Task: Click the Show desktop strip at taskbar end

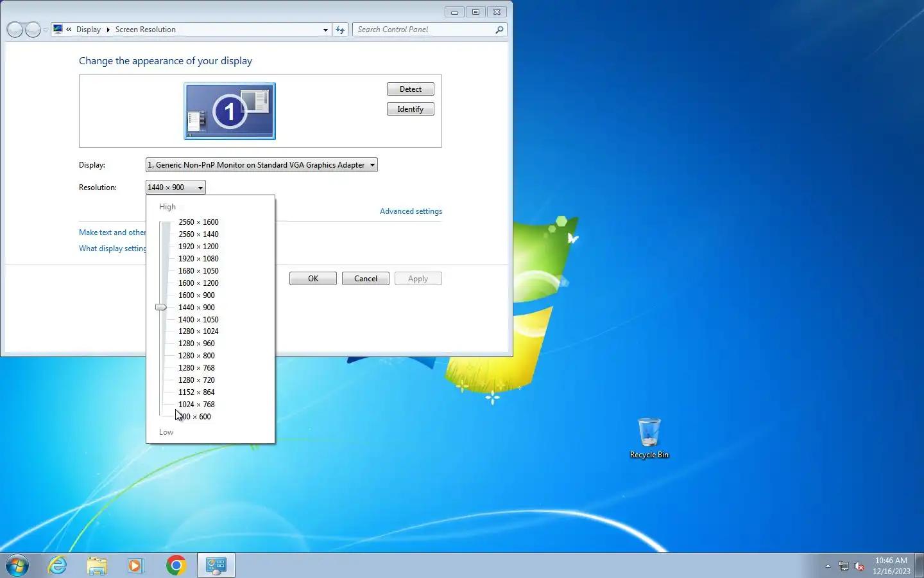Action: [920, 566]
